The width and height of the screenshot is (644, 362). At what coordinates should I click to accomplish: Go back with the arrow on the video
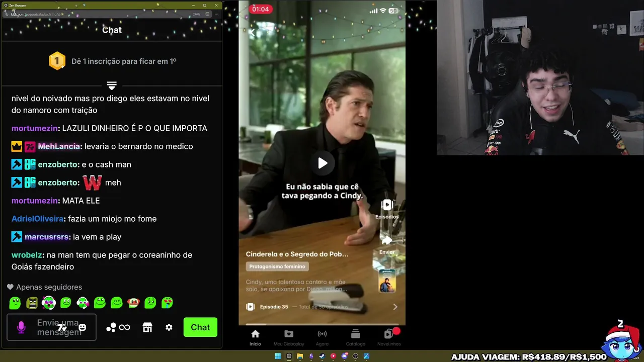point(253,31)
